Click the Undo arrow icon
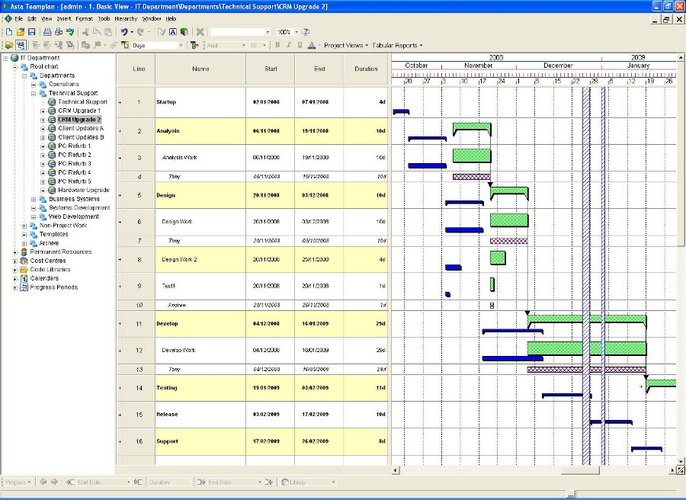Screen dimensions: 686x500 click(125, 32)
